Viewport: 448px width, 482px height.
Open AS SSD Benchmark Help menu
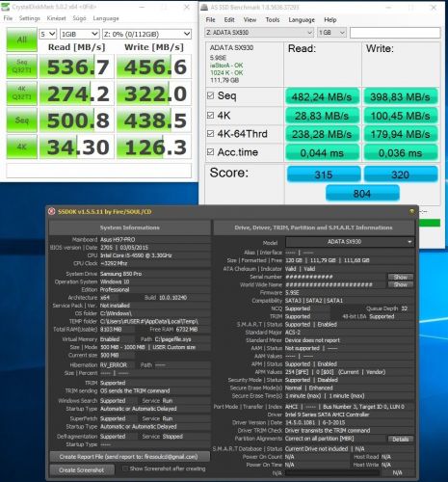tap(330, 20)
